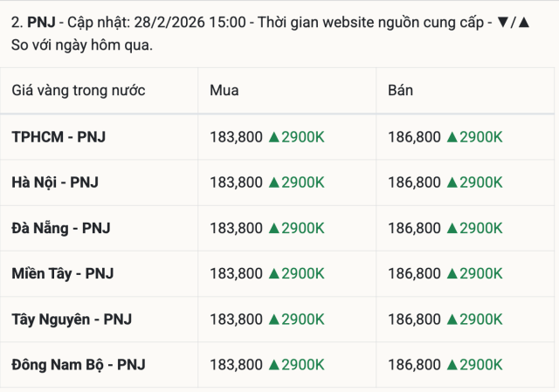Click the up arrow in Đà Nẵng sell price

452,228
